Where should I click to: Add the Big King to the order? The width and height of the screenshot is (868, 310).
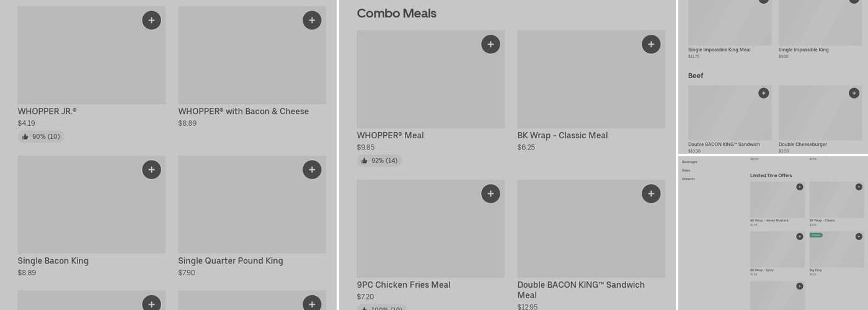[859, 236]
